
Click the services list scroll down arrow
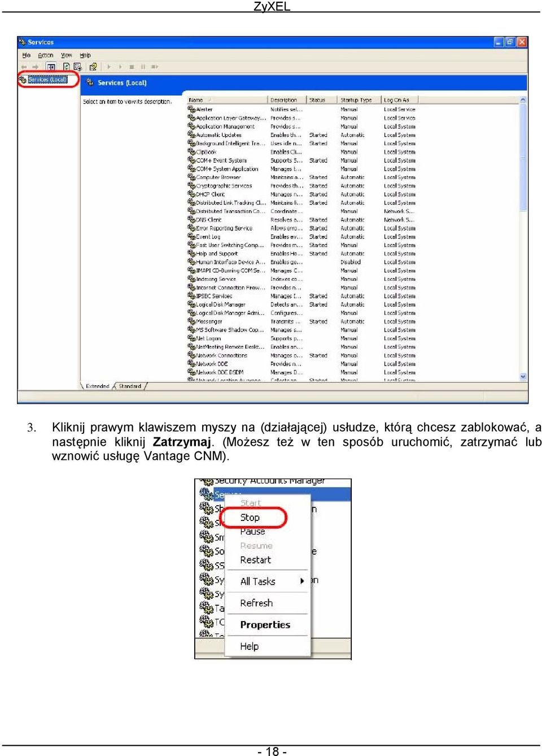click(x=523, y=376)
